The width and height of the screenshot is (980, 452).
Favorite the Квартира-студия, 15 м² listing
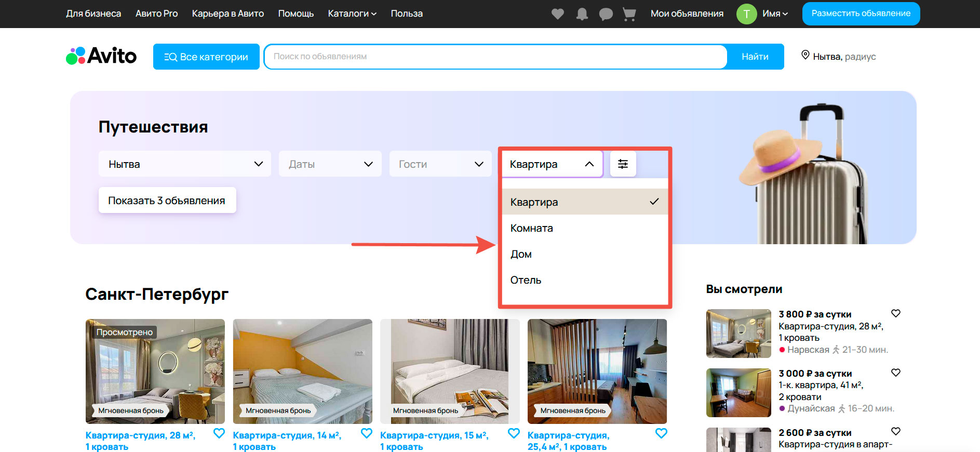point(514,433)
